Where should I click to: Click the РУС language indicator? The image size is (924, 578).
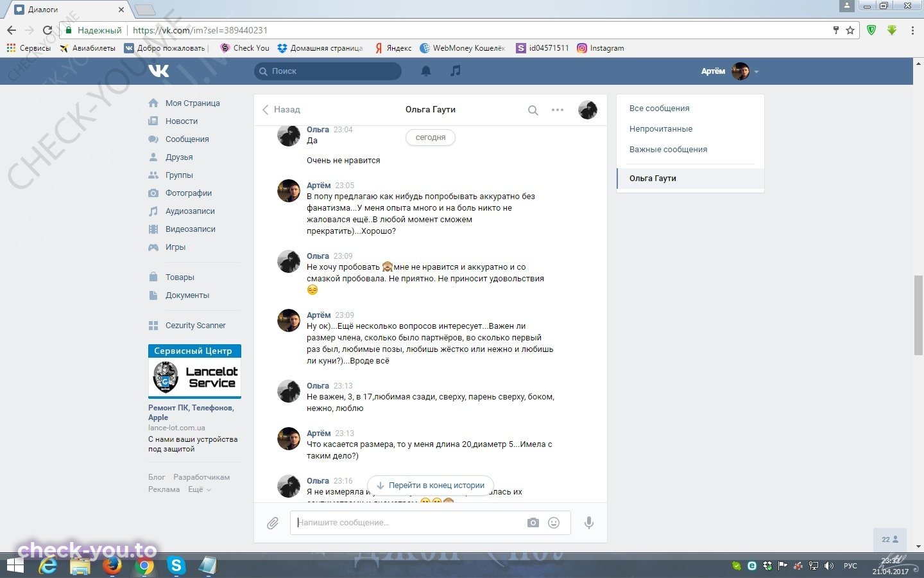click(x=850, y=566)
